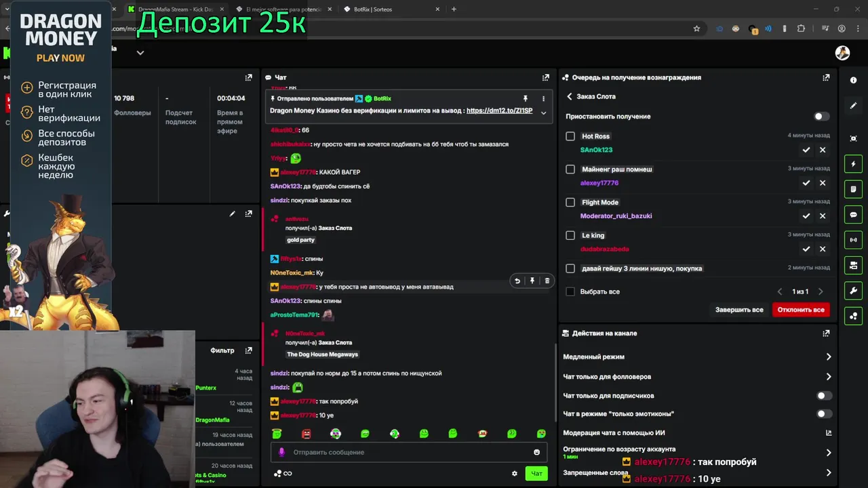The width and height of the screenshot is (868, 488).
Task: Reply to alexey17776's hovered chat message
Action: coord(517,281)
